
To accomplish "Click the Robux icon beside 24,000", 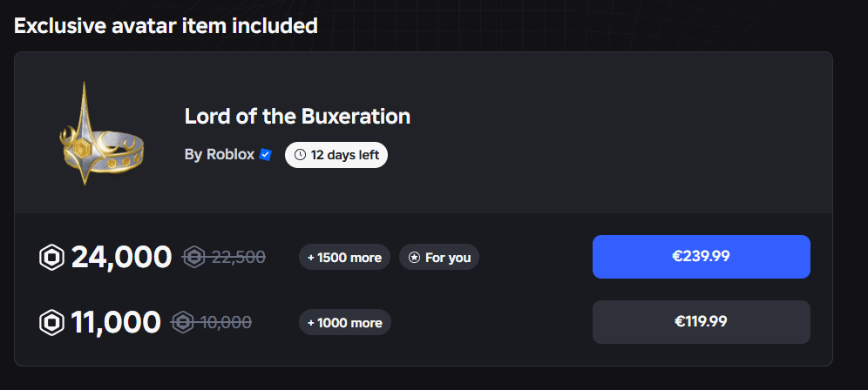I will click(52, 258).
